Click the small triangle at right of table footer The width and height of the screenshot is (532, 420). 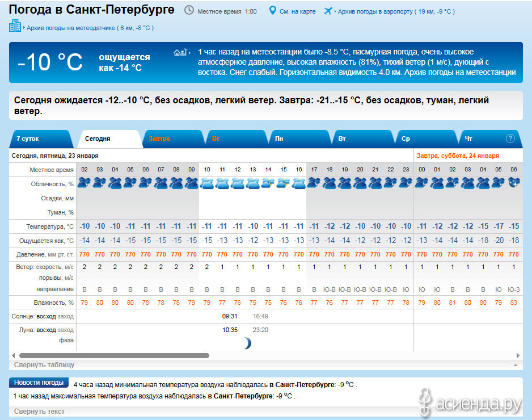click(515, 365)
